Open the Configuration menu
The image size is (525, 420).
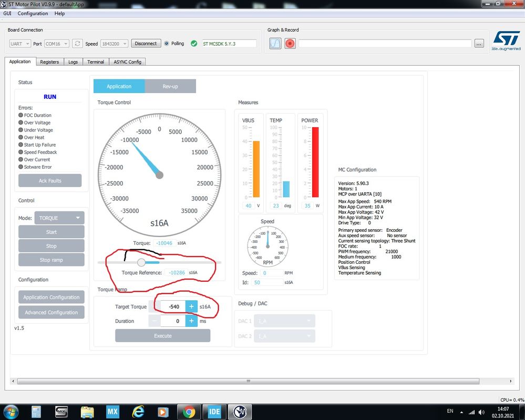pos(33,13)
